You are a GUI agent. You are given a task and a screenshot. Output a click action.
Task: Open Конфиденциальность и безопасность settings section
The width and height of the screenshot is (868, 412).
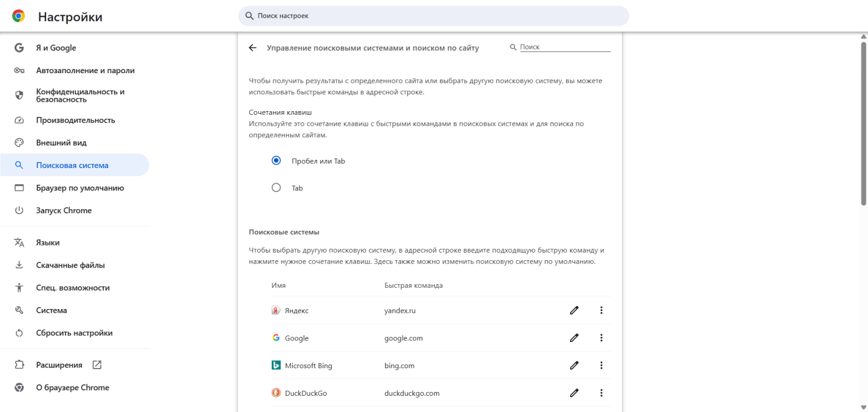pos(80,95)
